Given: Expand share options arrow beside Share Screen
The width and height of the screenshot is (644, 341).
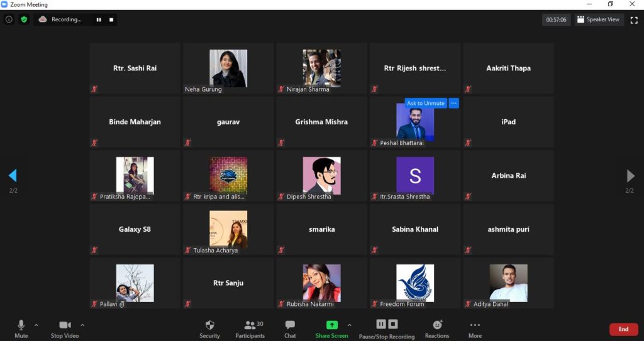Looking at the screenshot, I should click(x=350, y=325).
